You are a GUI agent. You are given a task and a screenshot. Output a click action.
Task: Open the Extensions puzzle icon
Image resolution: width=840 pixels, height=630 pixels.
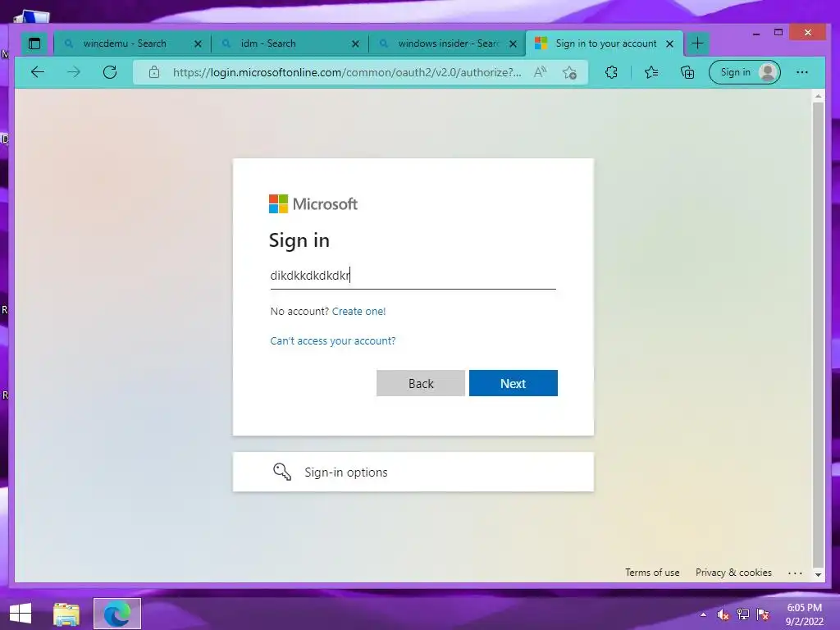(x=611, y=72)
